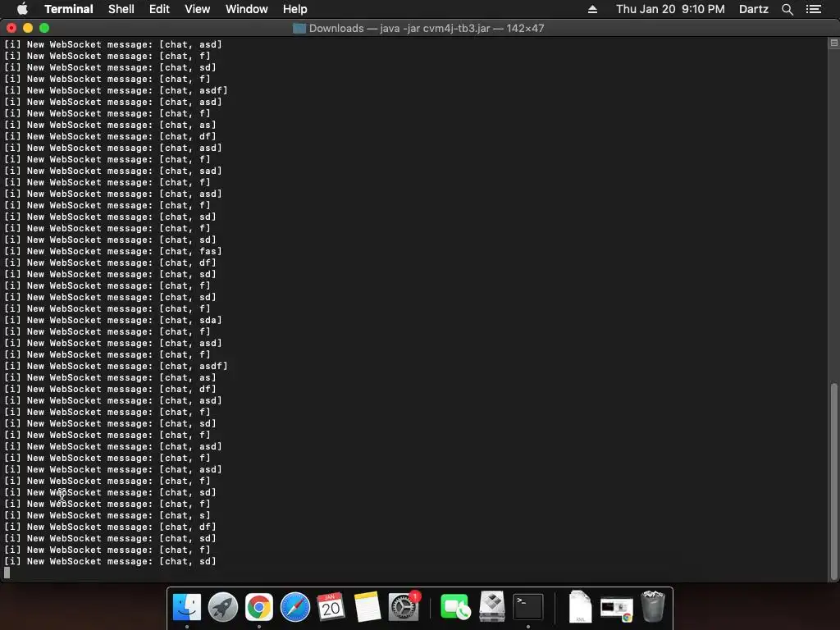
Task: Open Notes app from the Dock
Action: (367, 607)
